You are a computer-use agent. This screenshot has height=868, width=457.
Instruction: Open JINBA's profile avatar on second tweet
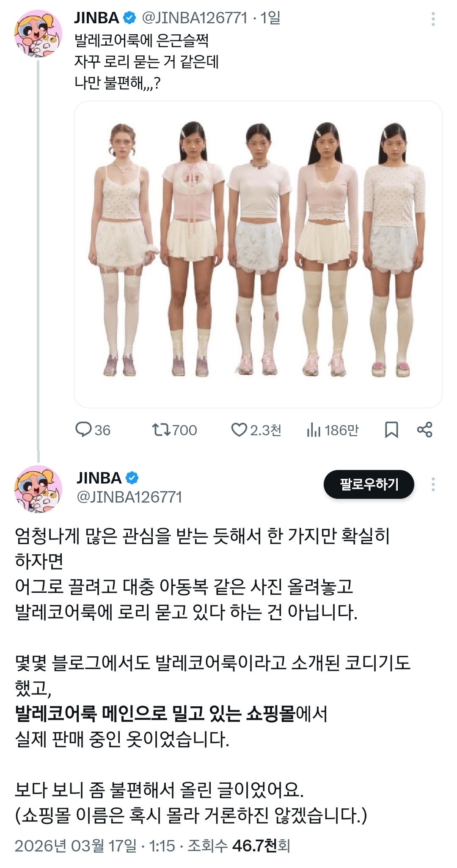(x=38, y=489)
